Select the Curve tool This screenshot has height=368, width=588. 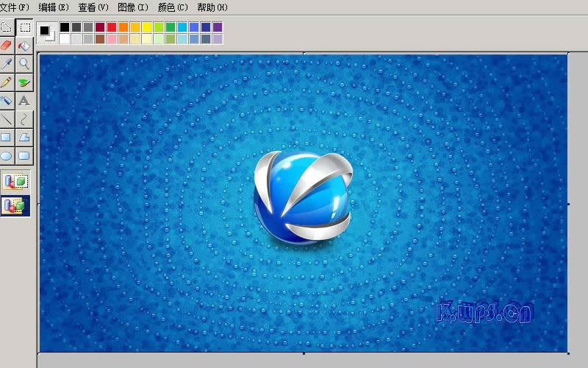pos(25,119)
